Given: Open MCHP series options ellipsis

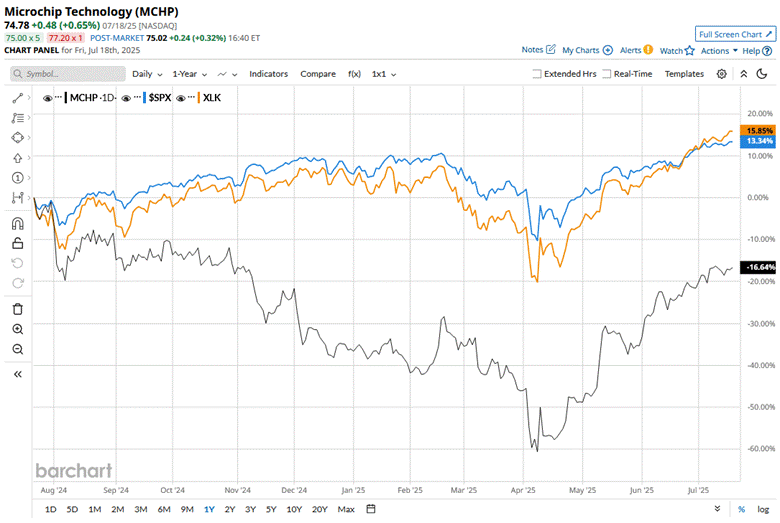Looking at the screenshot, I should pyautogui.click(x=59, y=98).
